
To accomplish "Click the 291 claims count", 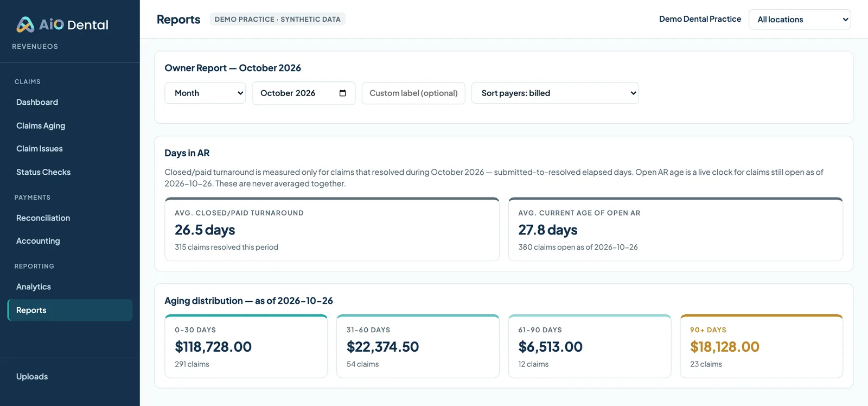I will pyautogui.click(x=192, y=364).
